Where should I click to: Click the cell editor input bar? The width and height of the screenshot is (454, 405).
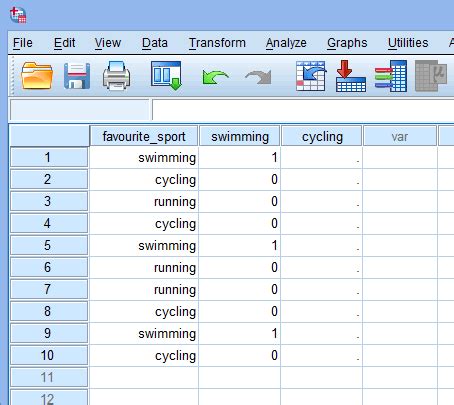[303, 109]
